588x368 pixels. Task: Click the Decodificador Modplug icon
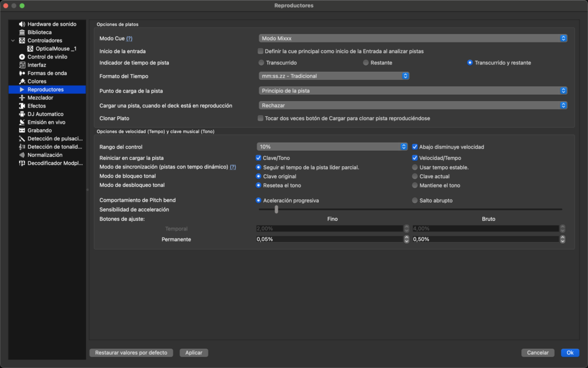click(22, 163)
